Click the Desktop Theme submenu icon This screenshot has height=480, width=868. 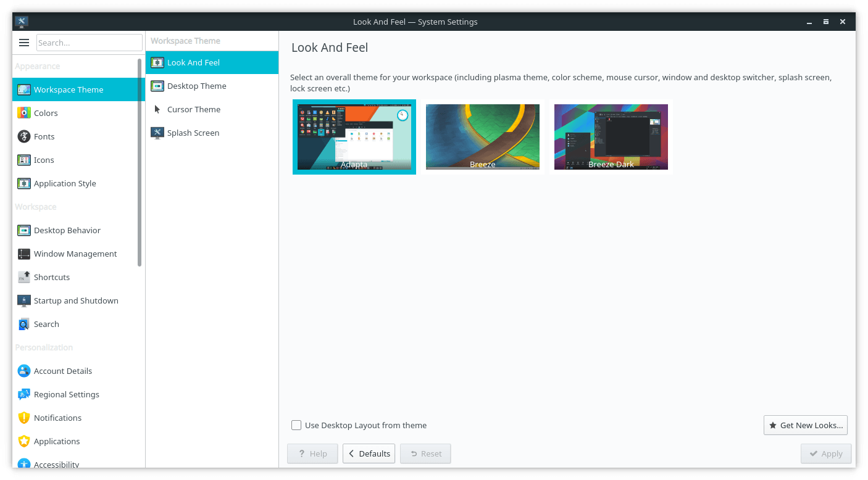coord(157,86)
